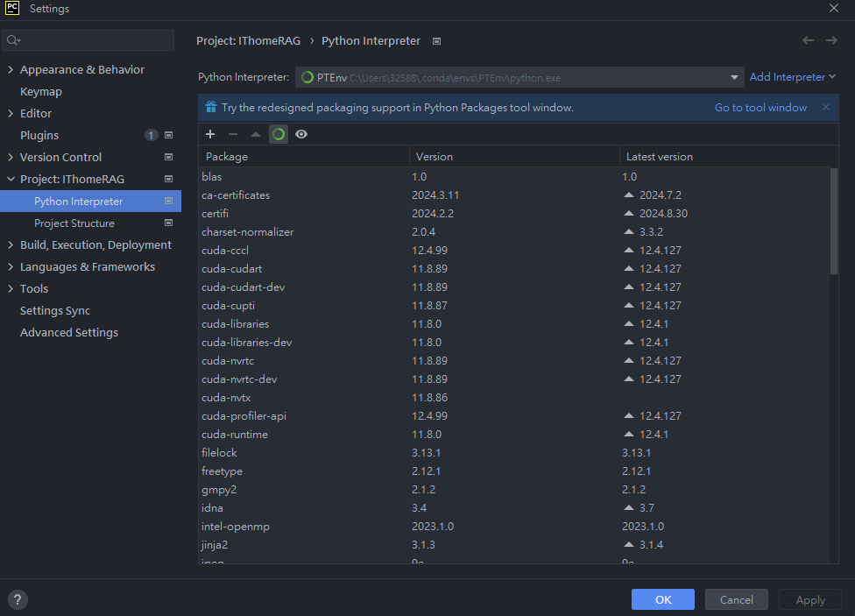Select Project Structure page
The image size is (855, 616).
74,223
